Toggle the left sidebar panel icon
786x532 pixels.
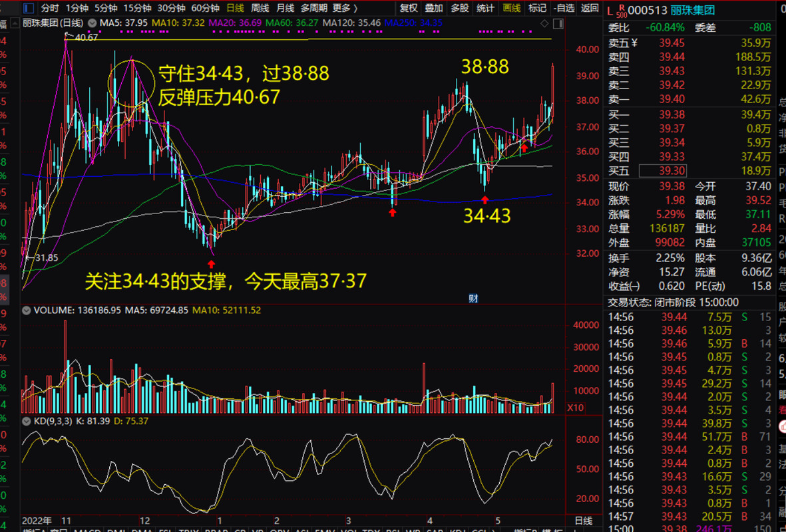29,8
